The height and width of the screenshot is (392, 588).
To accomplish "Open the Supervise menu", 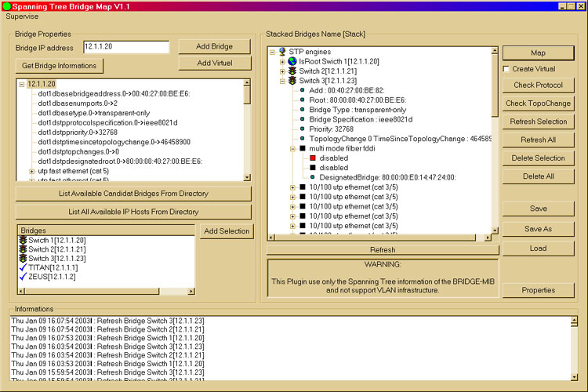I will click(x=22, y=16).
